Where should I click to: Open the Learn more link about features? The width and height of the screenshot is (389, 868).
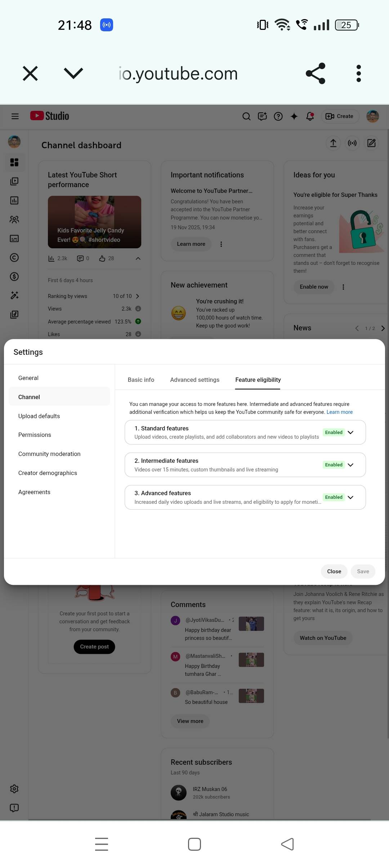[x=339, y=412]
